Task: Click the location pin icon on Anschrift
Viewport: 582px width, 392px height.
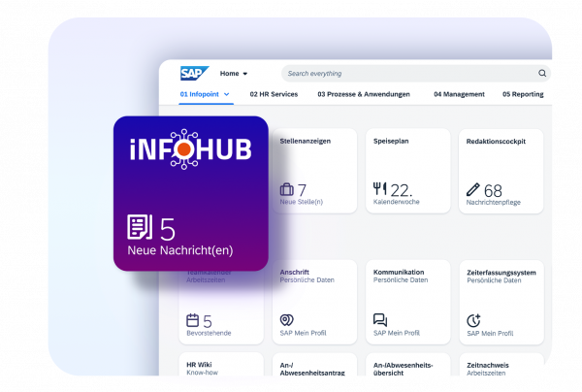Action: (286, 319)
